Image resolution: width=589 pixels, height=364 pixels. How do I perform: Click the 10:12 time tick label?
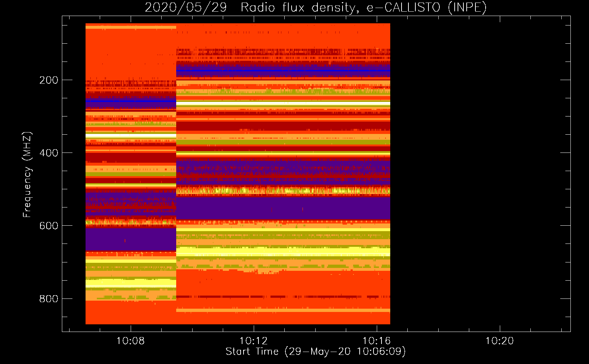pyautogui.click(x=253, y=341)
